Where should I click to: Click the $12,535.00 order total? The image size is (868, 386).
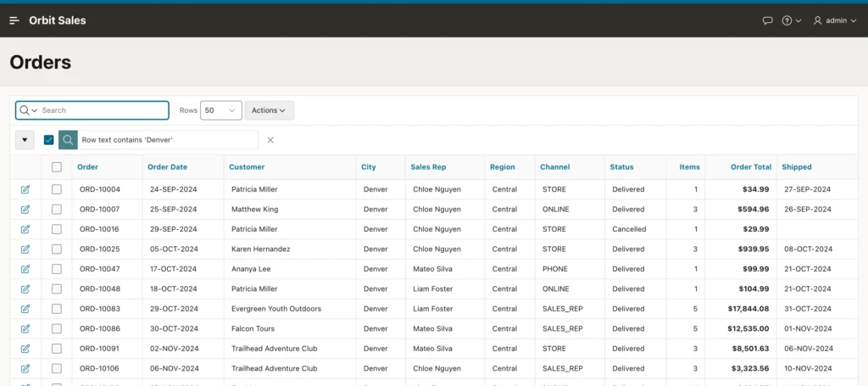click(x=748, y=329)
